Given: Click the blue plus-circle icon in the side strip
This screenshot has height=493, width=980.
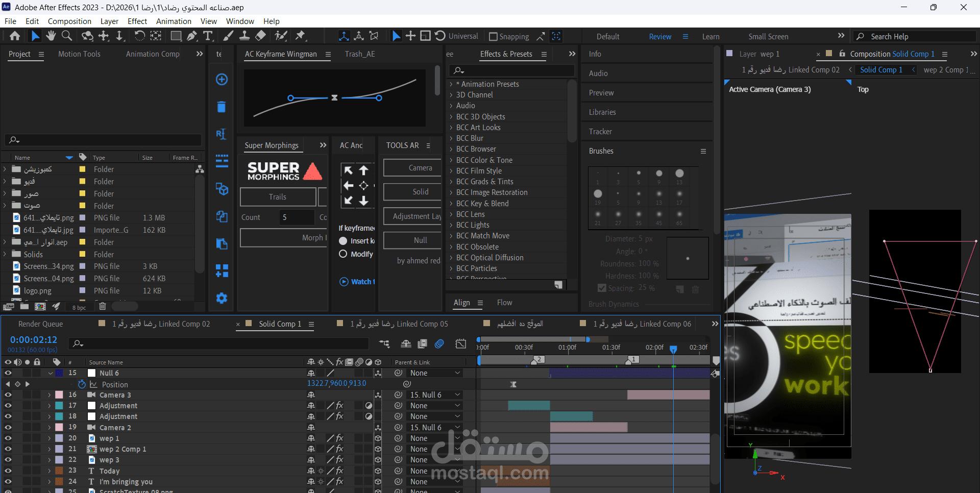Looking at the screenshot, I should click(x=222, y=80).
